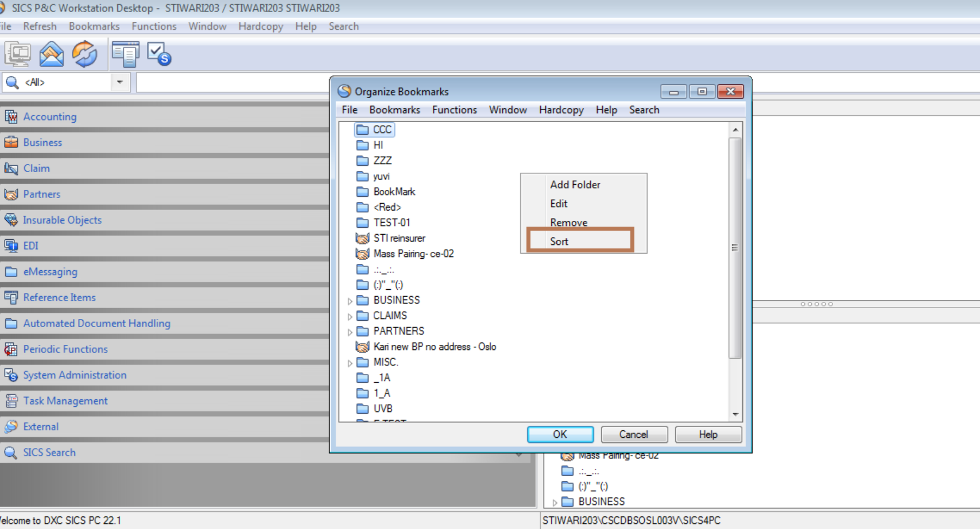
Task: Open the <All> search filter dropdown
Action: point(119,82)
